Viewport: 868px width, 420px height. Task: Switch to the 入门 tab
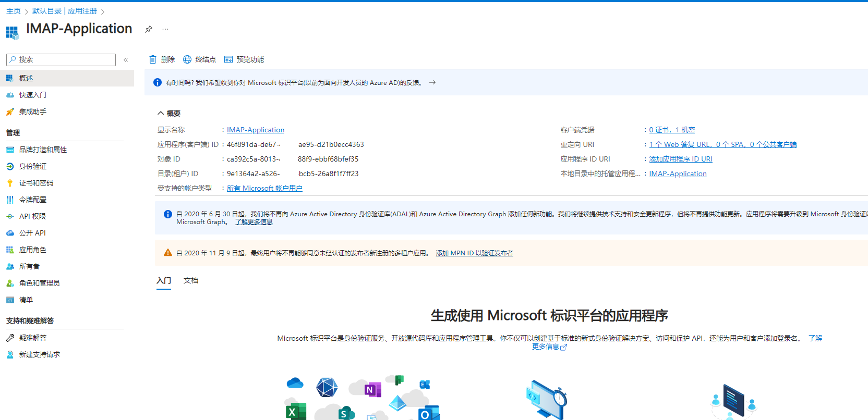pyautogui.click(x=164, y=280)
